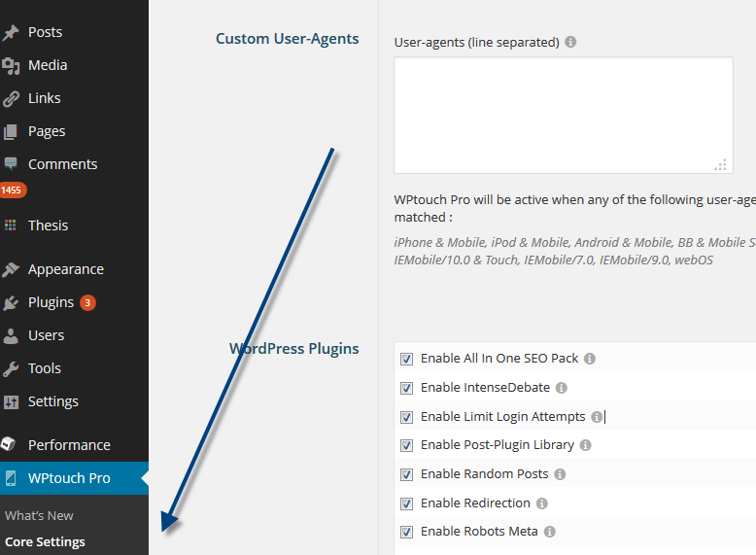The height and width of the screenshot is (555, 756).
Task: Uncheck Enable All In One SEO Pack
Action: point(406,359)
